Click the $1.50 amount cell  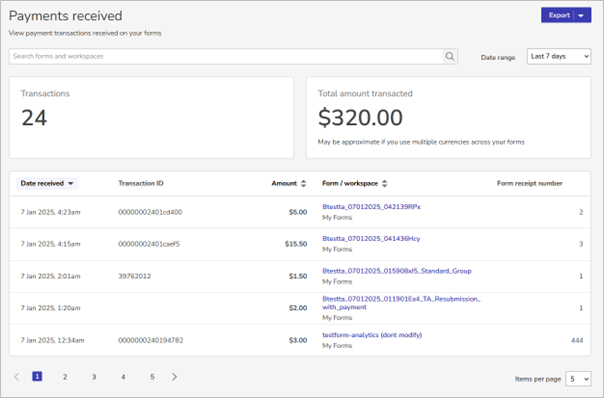pos(298,276)
